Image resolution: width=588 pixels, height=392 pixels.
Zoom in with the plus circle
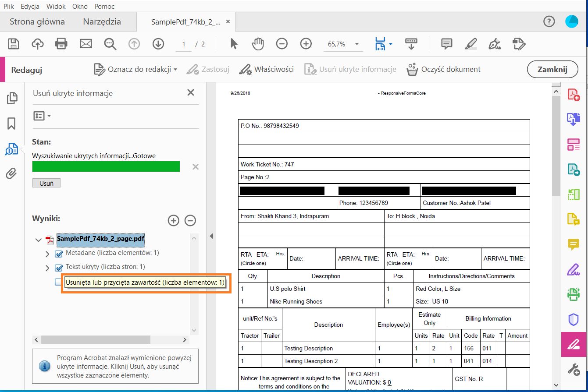pos(306,44)
